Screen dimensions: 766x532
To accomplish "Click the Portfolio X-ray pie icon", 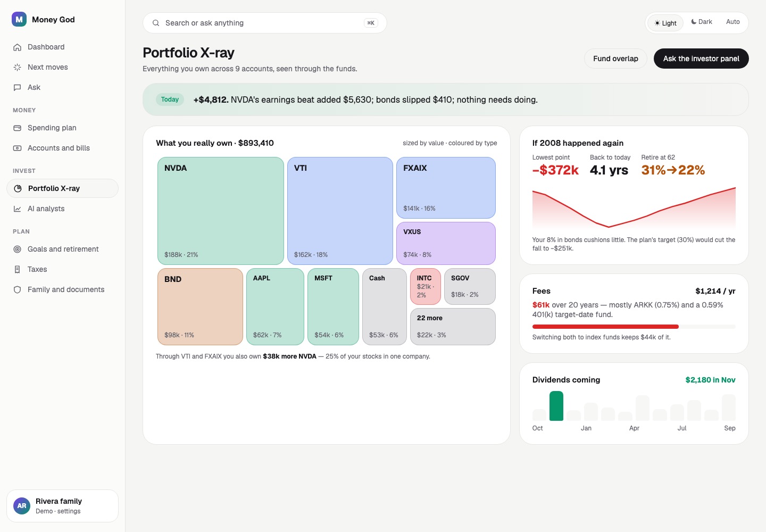I will tap(18, 188).
